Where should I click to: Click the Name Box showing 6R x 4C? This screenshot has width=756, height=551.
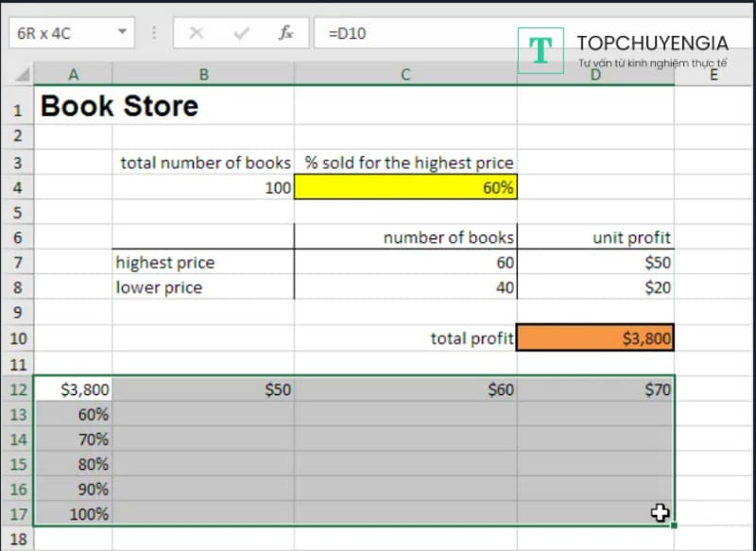click(59, 33)
